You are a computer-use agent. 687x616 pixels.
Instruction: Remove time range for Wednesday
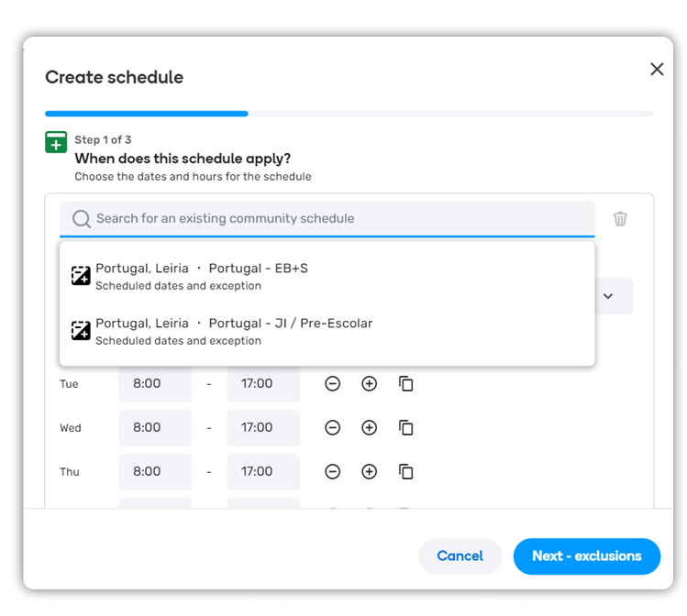[333, 428]
